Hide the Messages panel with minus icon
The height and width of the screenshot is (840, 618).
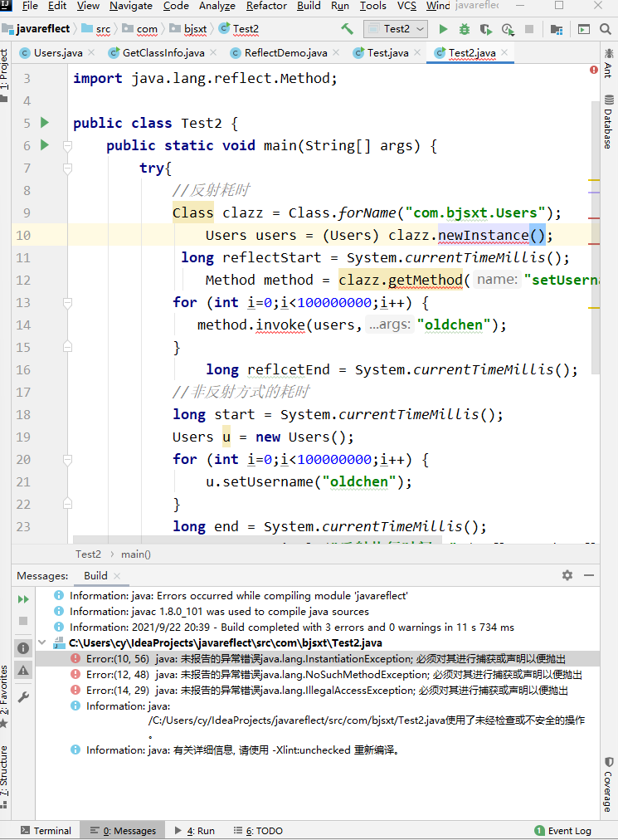pos(589,575)
